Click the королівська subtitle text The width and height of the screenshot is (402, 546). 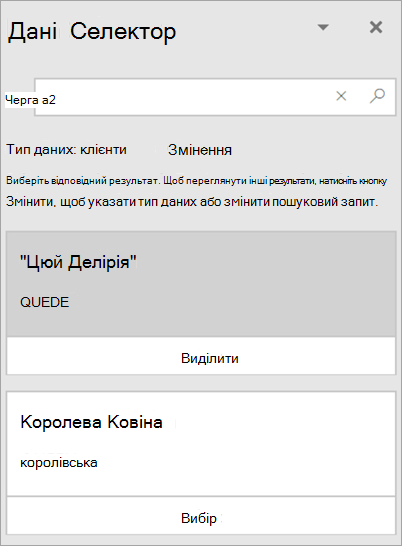click(x=59, y=463)
